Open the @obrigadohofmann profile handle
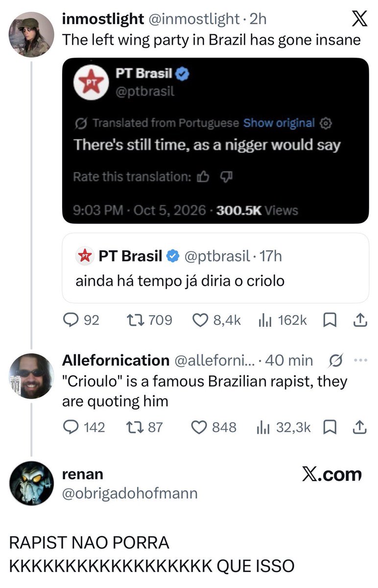This screenshot has height=588, width=378. pyautogui.click(x=130, y=493)
